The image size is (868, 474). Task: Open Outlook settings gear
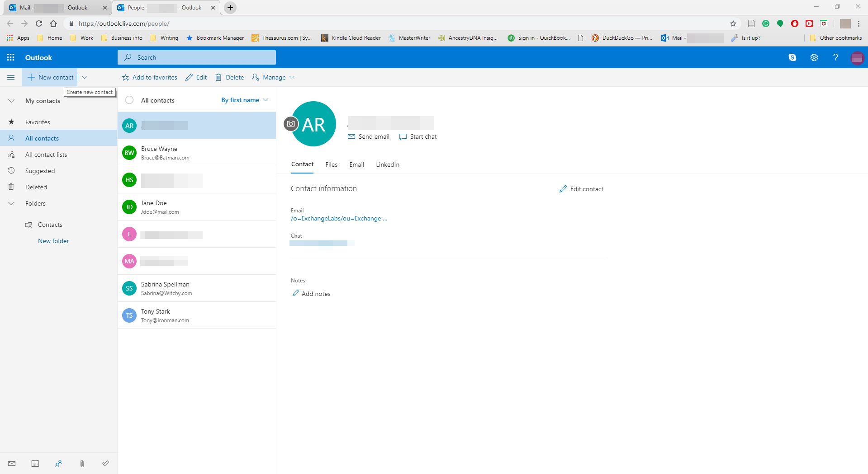pyautogui.click(x=814, y=57)
